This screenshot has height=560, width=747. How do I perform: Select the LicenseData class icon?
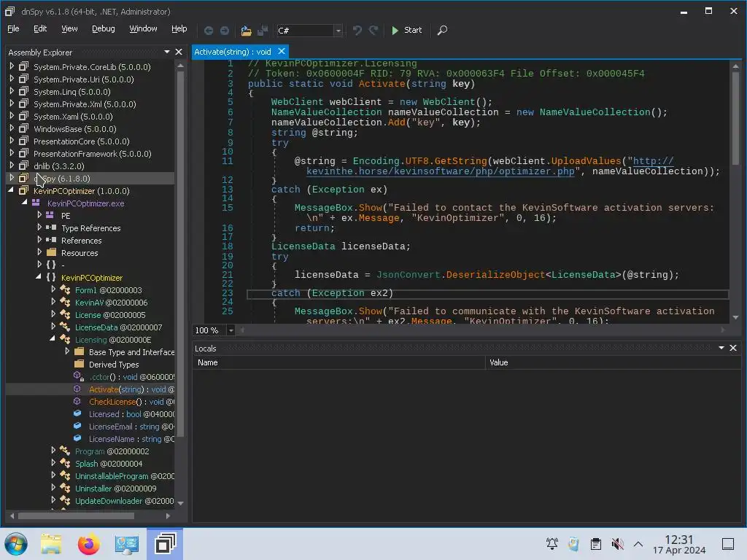(x=65, y=327)
